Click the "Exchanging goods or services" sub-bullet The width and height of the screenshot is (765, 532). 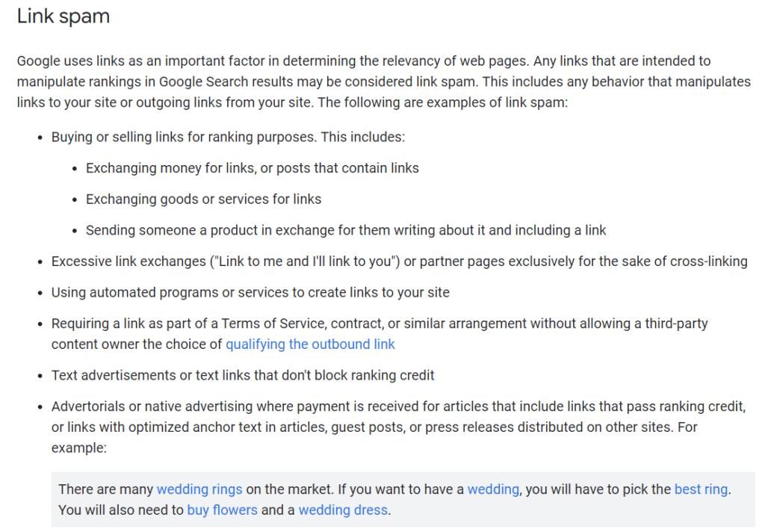tap(203, 199)
